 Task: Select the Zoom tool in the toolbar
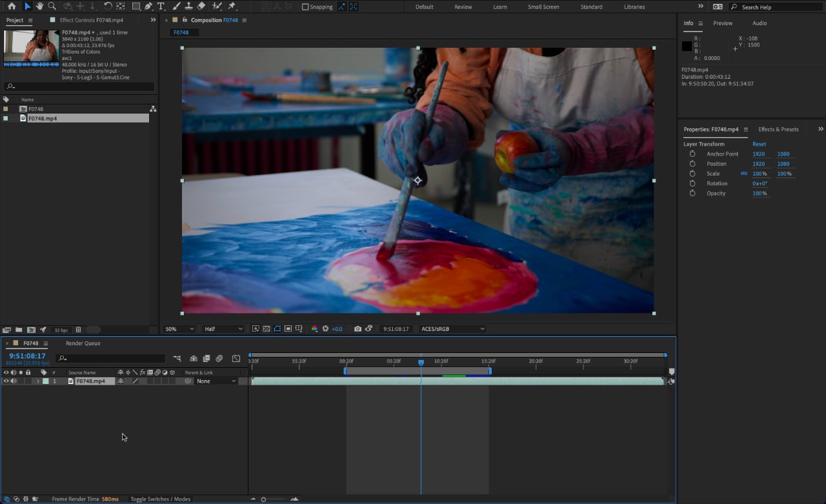point(52,6)
